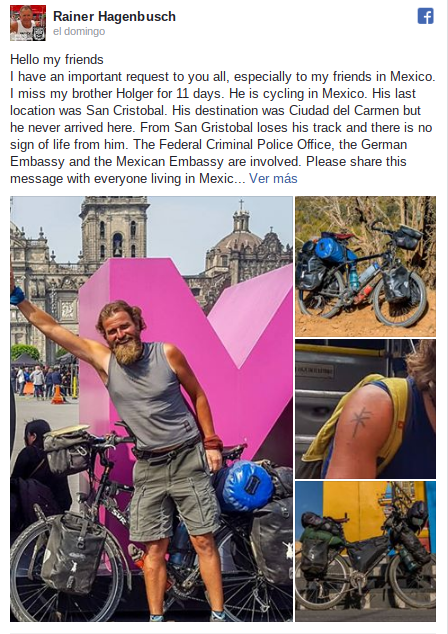Click the text about brother Holger missing
The height and width of the screenshot is (634, 448).
[x=116, y=93]
